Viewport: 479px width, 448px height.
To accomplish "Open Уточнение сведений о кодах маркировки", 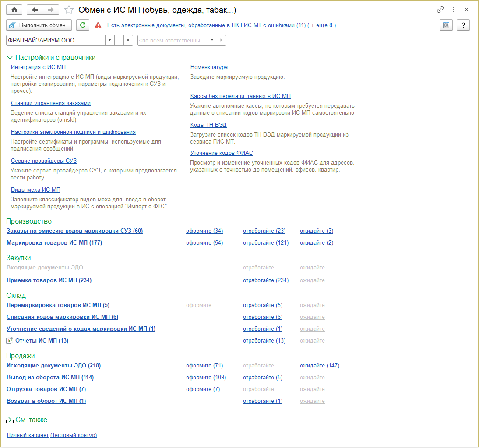I will (81, 329).
